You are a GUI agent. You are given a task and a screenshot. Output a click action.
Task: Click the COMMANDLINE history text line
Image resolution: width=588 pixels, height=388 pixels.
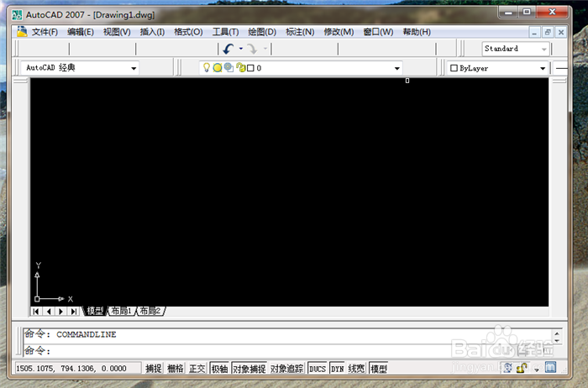click(x=70, y=334)
